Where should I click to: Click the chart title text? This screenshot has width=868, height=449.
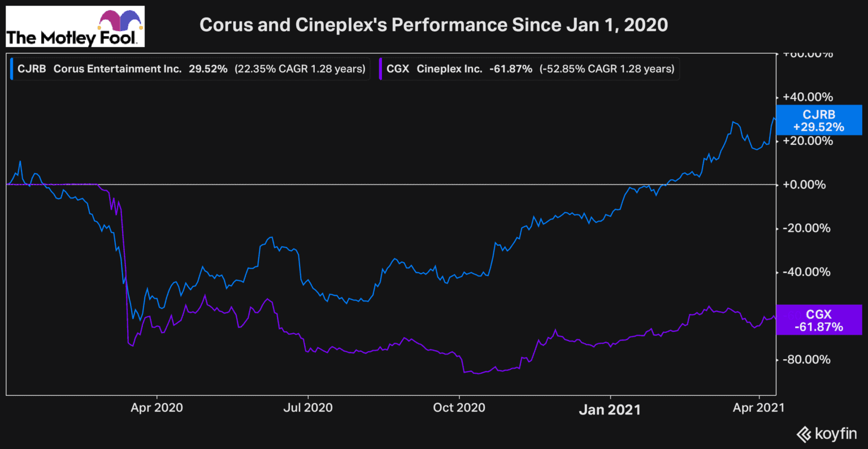click(433, 25)
